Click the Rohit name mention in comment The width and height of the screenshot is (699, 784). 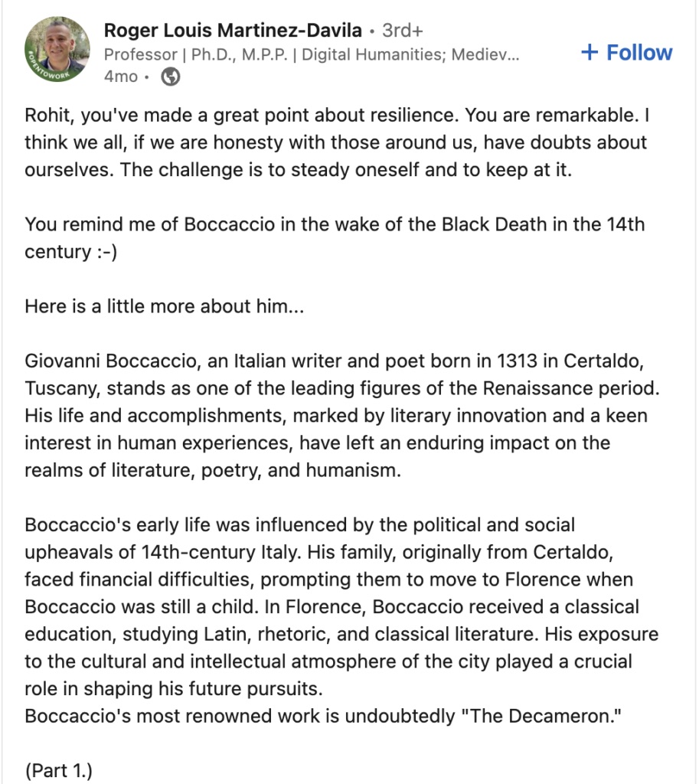point(49,115)
